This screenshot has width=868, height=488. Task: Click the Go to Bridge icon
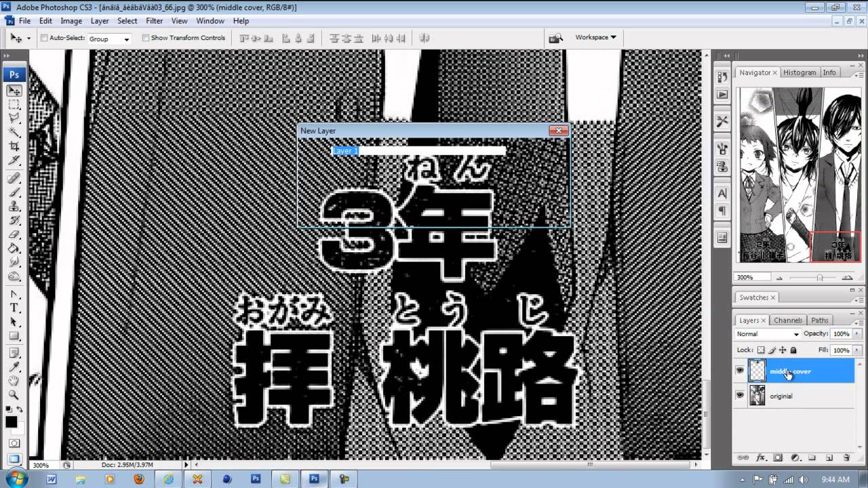556,38
